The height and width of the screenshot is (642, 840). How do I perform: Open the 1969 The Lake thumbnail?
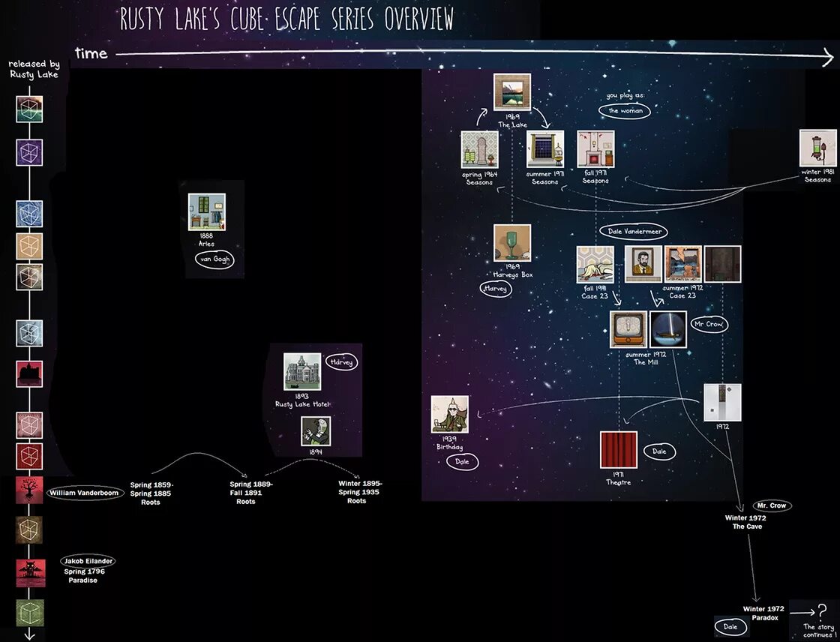(512, 92)
